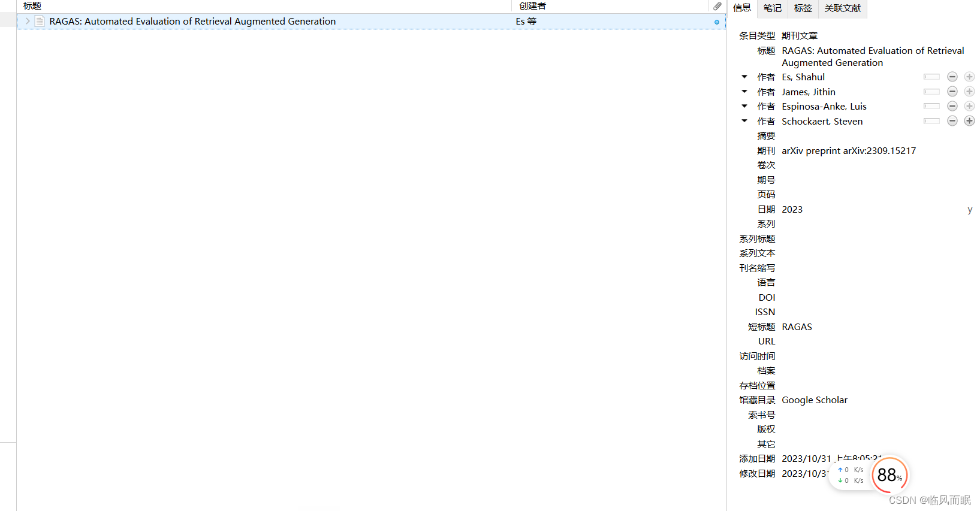This screenshot has height=511, width=980.
Task: Remove author James, Jithin with minus icon
Action: [x=952, y=92]
